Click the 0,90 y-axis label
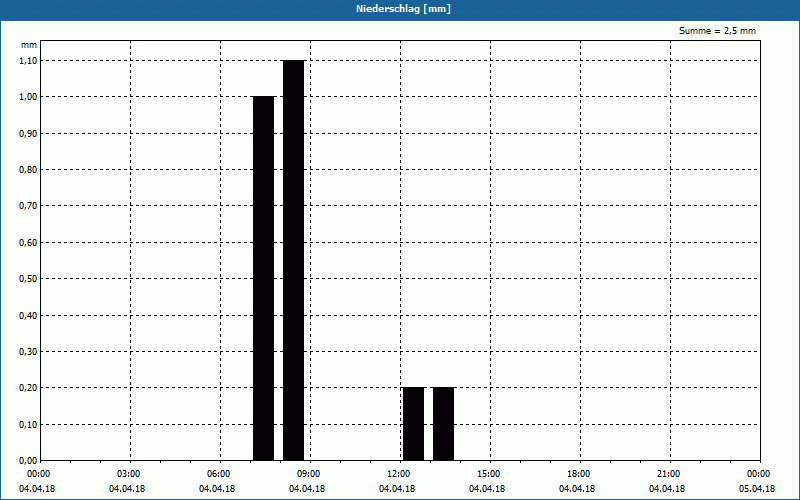The width and height of the screenshot is (800, 500). pos(28,134)
